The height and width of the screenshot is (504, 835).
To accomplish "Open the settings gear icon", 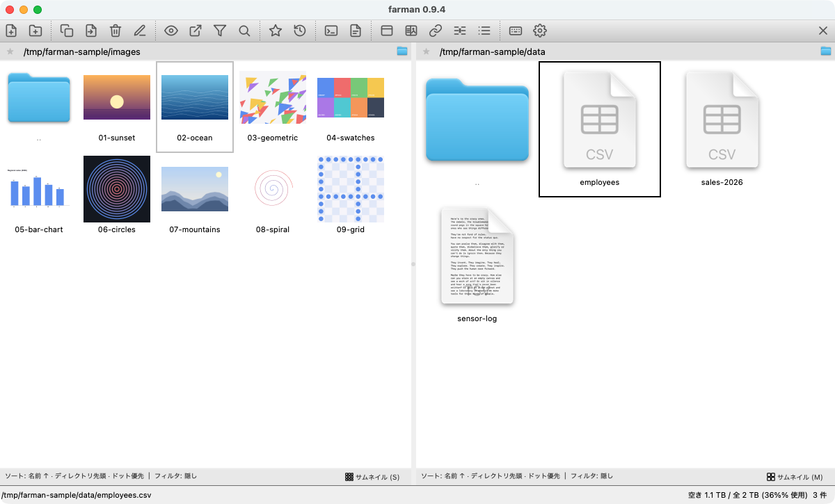I will point(540,31).
